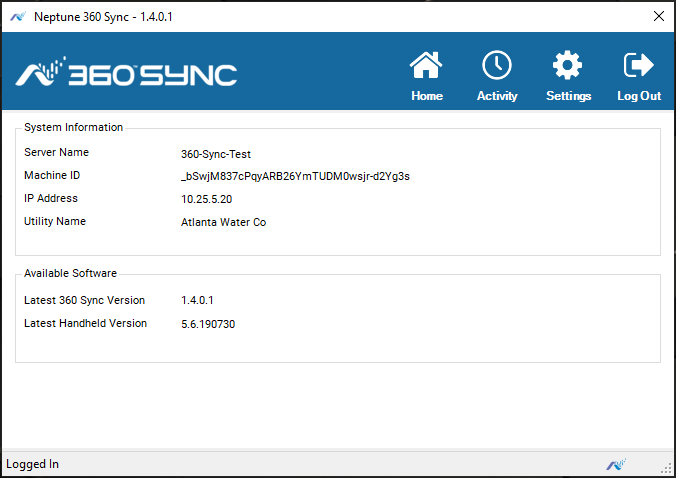Click the Neptune logo in status bar
Image resolution: width=676 pixels, height=478 pixels.
click(x=615, y=464)
